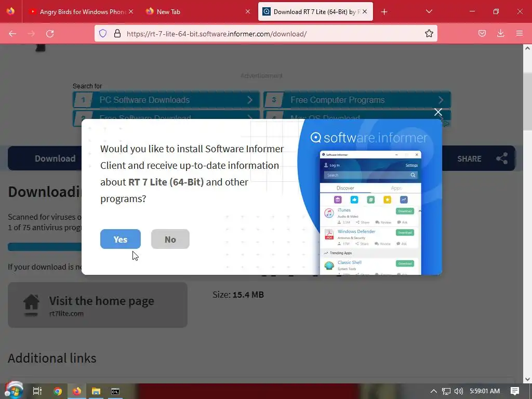
Task: Close the Angry Birds tab
Action: [x=130, y=11]
